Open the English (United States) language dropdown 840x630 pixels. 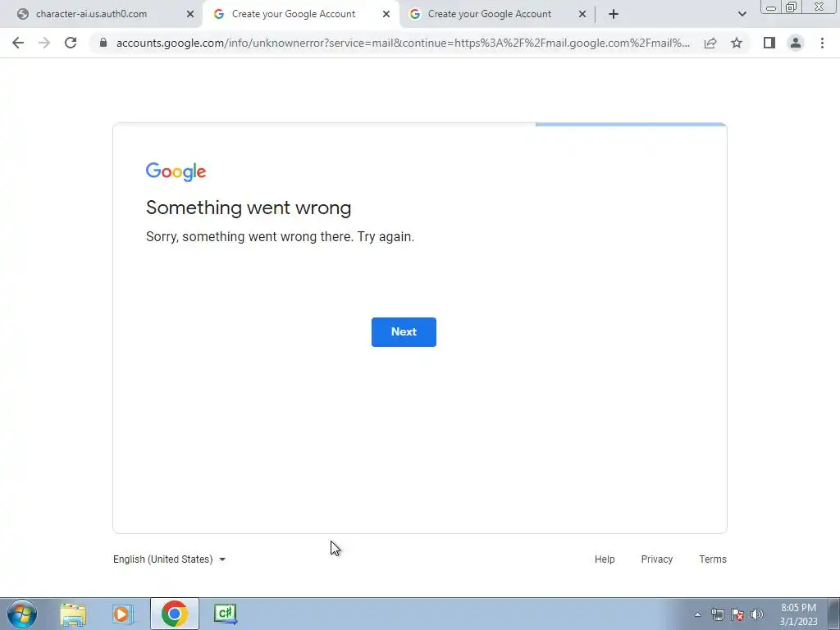point(169,559)
